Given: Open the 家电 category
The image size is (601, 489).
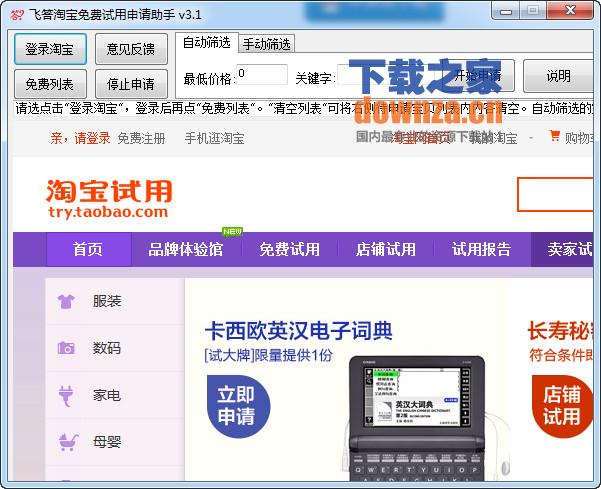Looking at the screenshot, I should (107, 395).
